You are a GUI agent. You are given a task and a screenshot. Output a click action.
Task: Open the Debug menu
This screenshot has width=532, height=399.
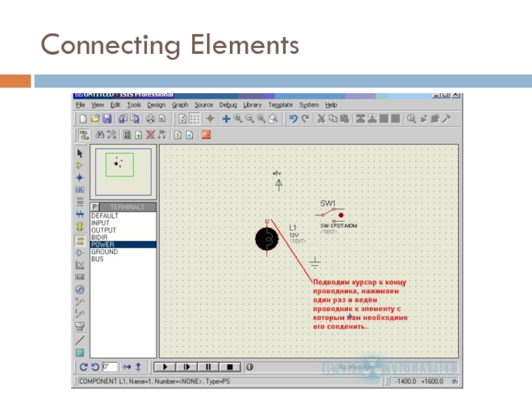click(228, 105)
